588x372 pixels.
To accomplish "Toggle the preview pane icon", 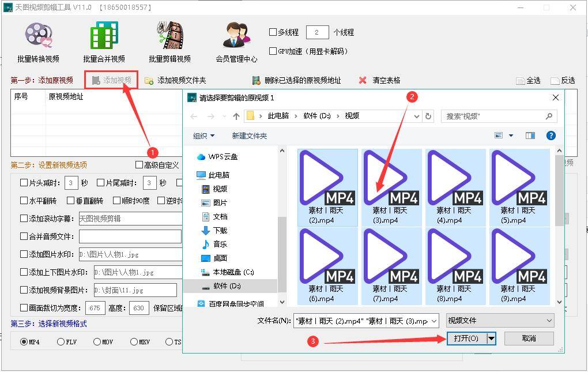I will (530, 136).
